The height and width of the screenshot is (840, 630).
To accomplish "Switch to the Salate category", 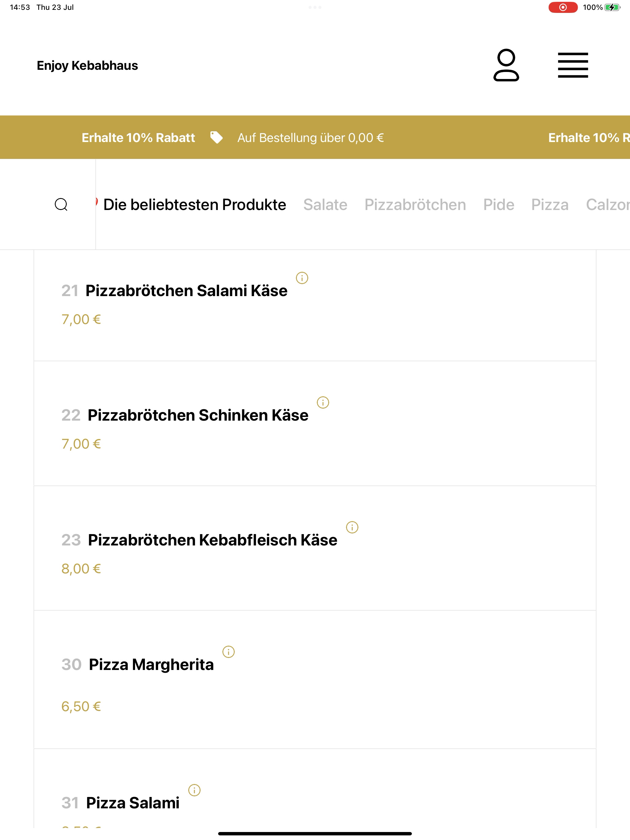I will (x=325, y=205).
